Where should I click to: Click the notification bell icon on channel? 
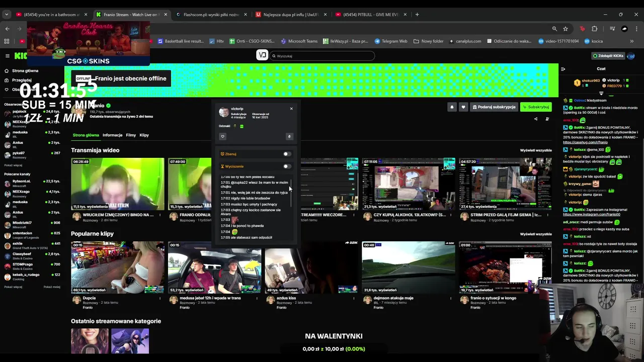[452, 107]
